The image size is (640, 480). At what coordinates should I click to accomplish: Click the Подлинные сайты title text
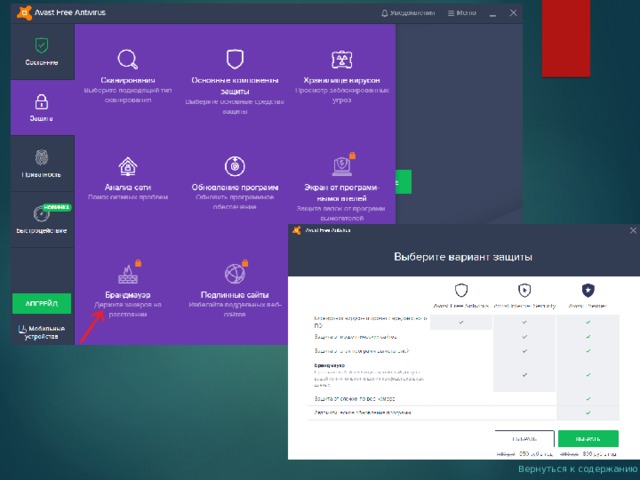coord(235,295)
